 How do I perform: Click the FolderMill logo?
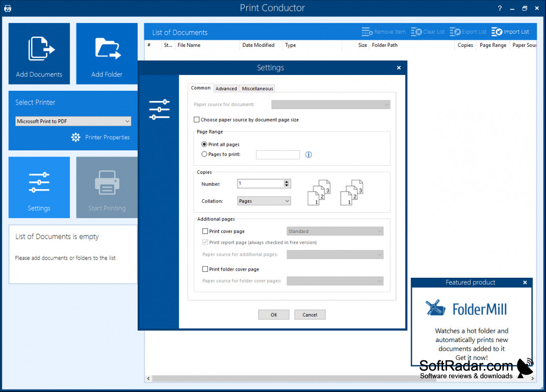coord(466,309)
